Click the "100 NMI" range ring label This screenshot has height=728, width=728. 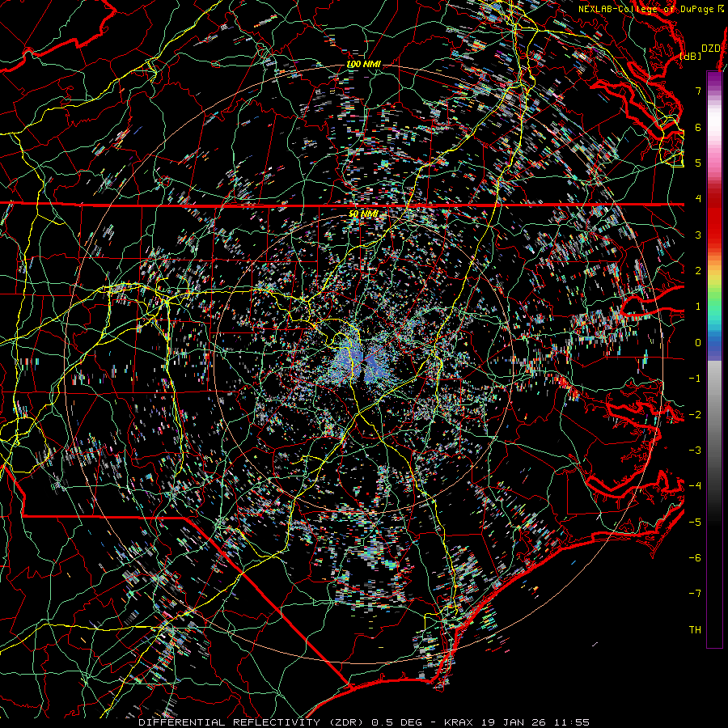point(363,64)
